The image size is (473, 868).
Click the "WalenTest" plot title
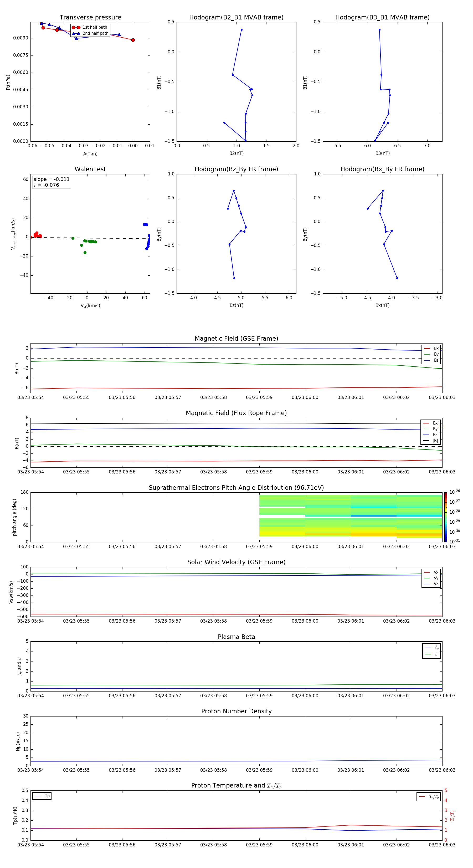90,169
